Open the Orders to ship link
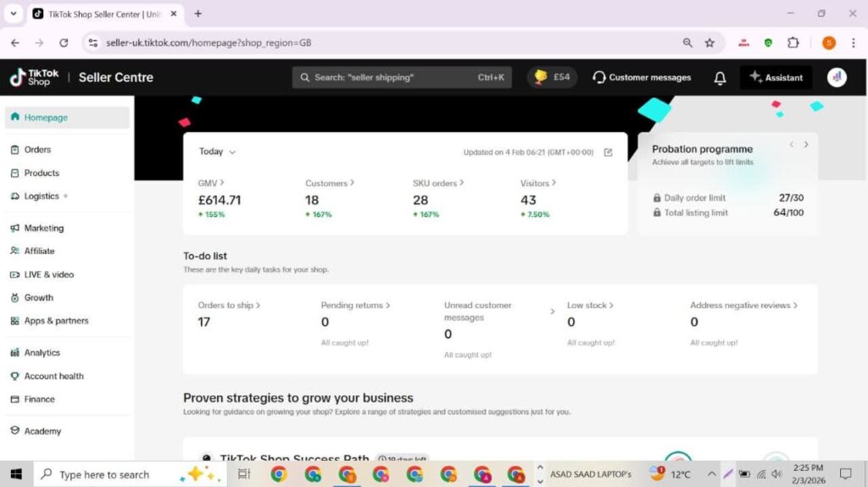868x487 pixels. pos(229,306)
